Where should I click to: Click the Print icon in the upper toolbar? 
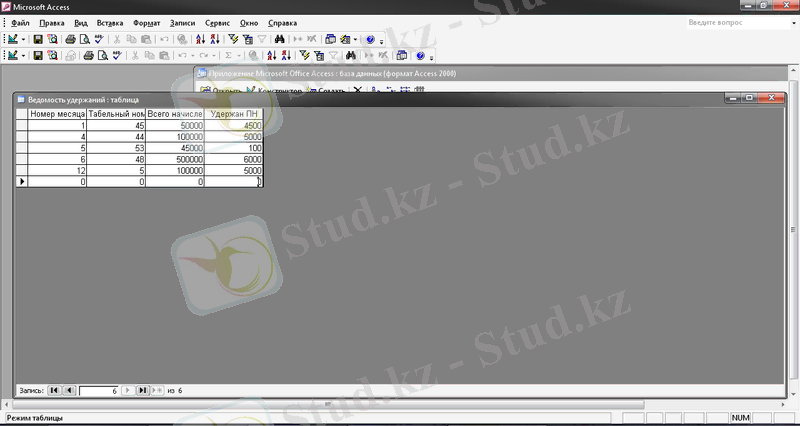click(70, 39)
